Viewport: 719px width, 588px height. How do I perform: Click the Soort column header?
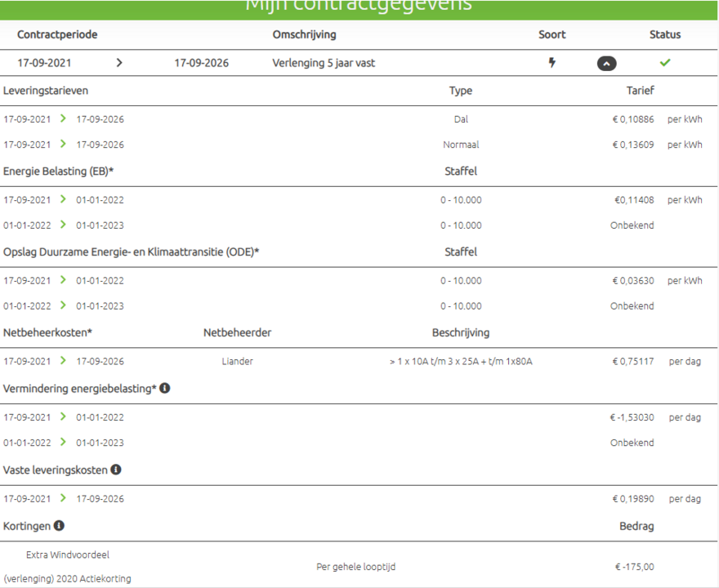[552, 35]
